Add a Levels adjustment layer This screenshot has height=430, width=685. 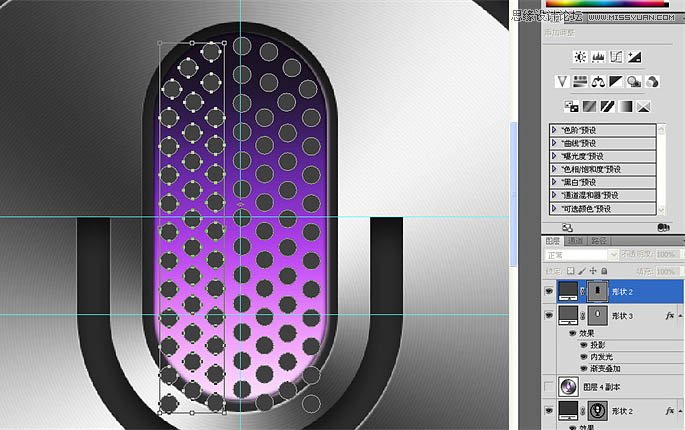[598, 57]
